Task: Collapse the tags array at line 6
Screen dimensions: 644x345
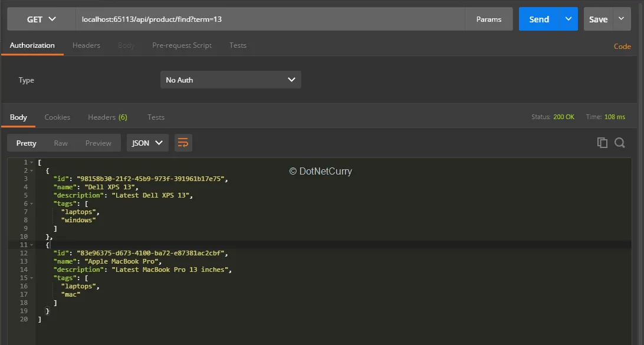Action: (x=32, y=203)
